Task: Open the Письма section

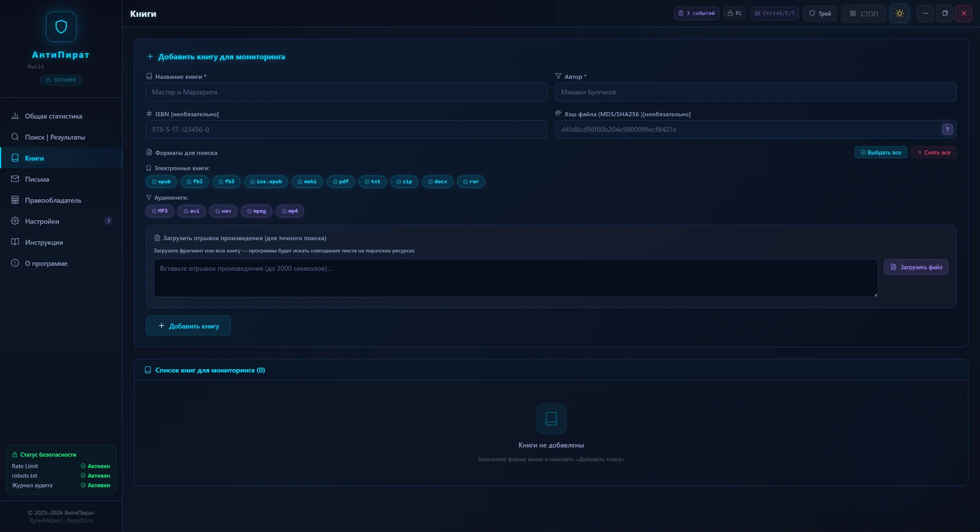Action: point(61,179)
